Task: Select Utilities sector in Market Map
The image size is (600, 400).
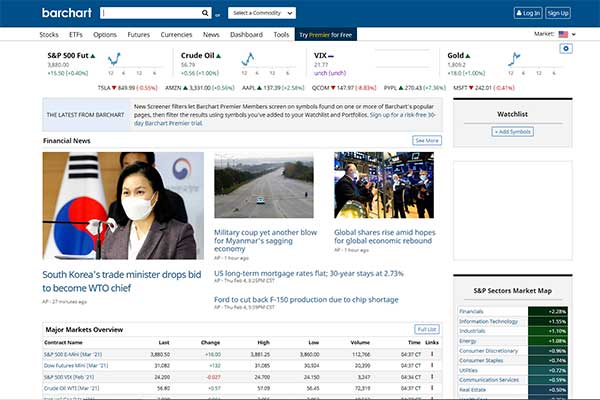Action: 468,370
